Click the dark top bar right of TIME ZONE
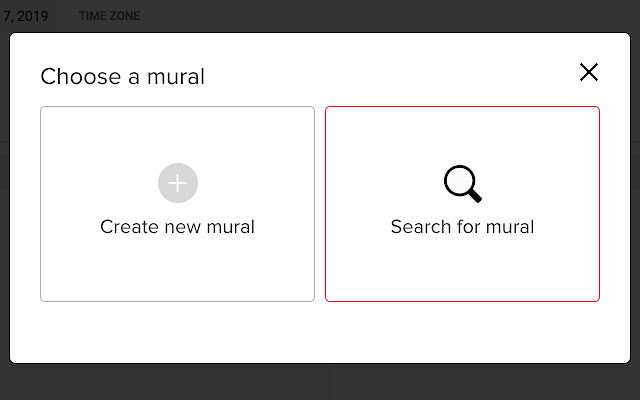This screenshot has width=640, height=400. click(x=400, y=16)
